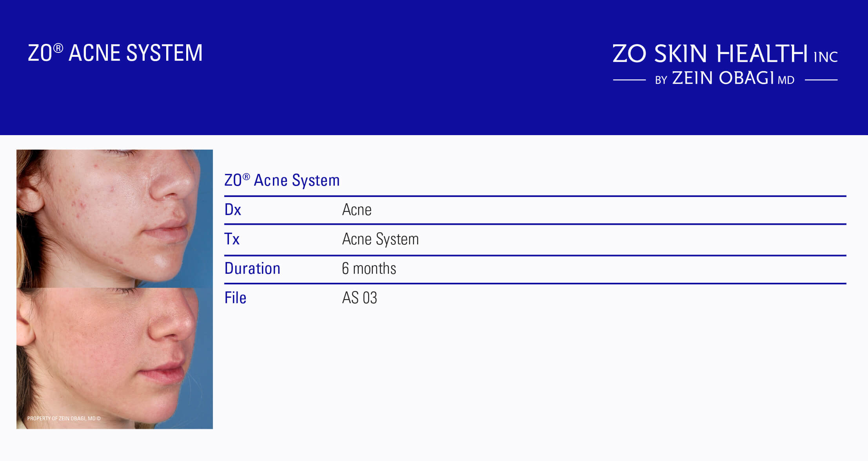This screenshot has height=461, width=868.
Task: Click the registered symbol in table heading
Action: pos(246,177)
